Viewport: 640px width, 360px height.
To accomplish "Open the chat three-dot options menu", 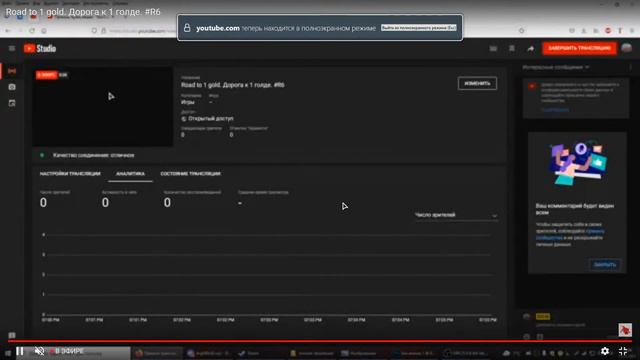I will (x=630, y=67).
